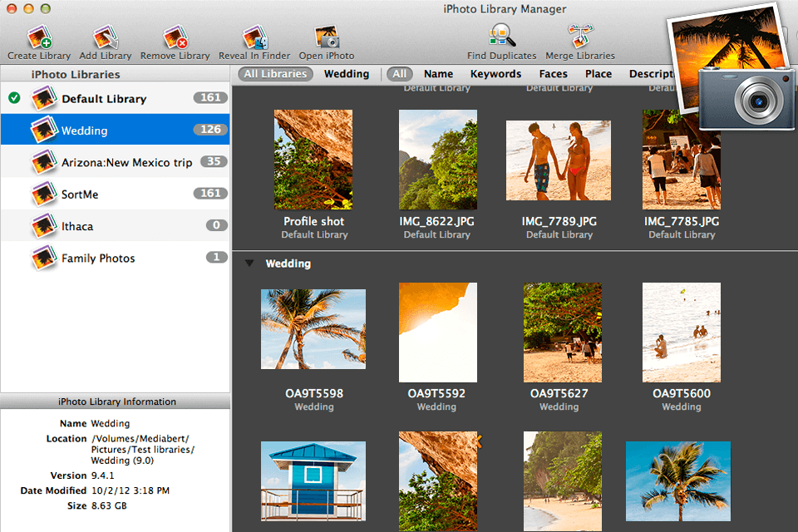Image resolution: width=798 pixels, height=532 pixels.
Task: Toggle the All Libraries scope pill
Action: (275, 74)
